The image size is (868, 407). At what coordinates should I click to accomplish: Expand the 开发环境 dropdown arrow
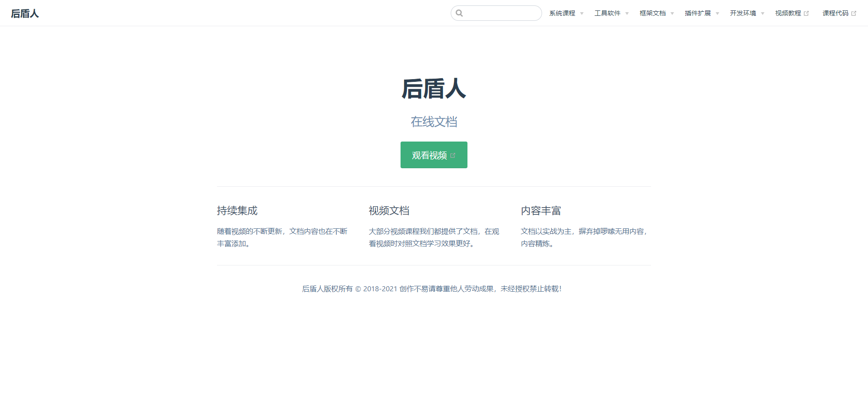click(x=763, y=14)
